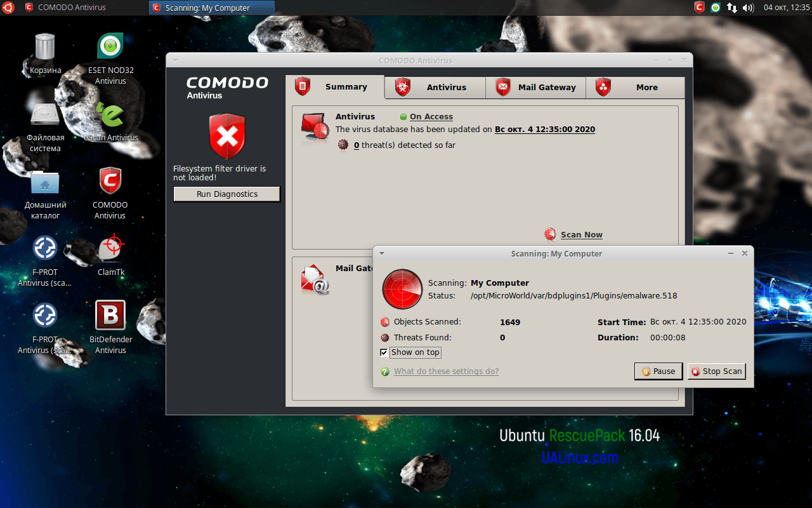Viewport: 812px width, 508px height.
Task: Activate Scanning: My Computer taskbar entry
Action: (x=212, y=8)
